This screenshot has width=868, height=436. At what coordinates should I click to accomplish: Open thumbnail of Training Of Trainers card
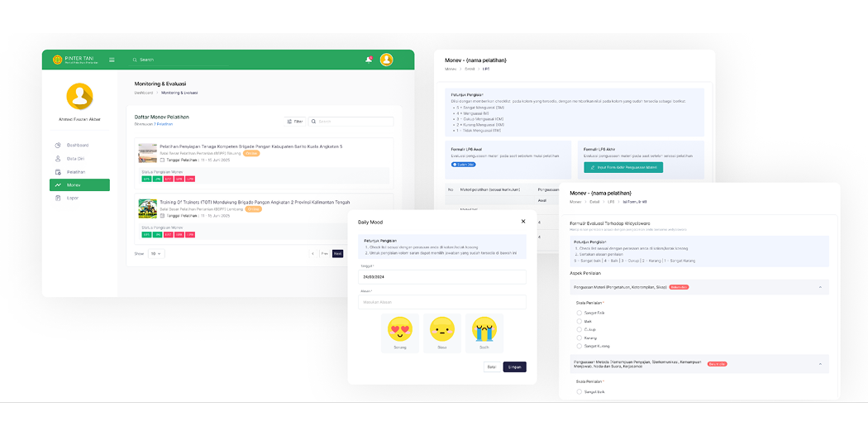148,208
